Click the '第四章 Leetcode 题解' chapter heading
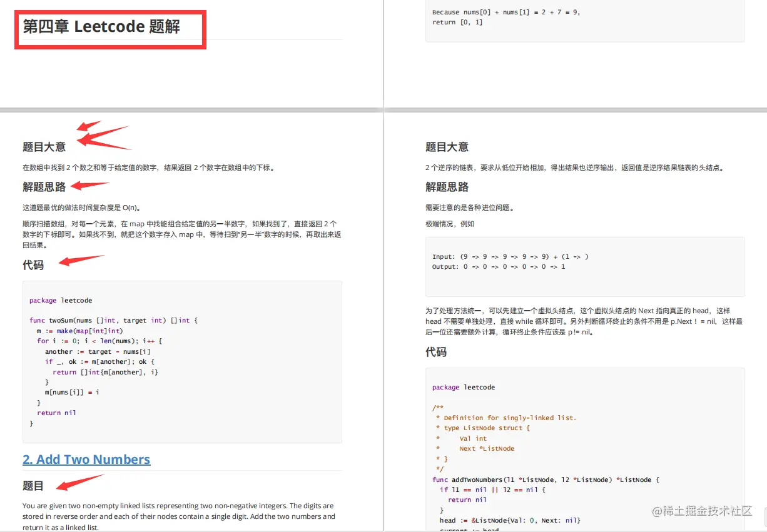767x532 pixels. 101,26
